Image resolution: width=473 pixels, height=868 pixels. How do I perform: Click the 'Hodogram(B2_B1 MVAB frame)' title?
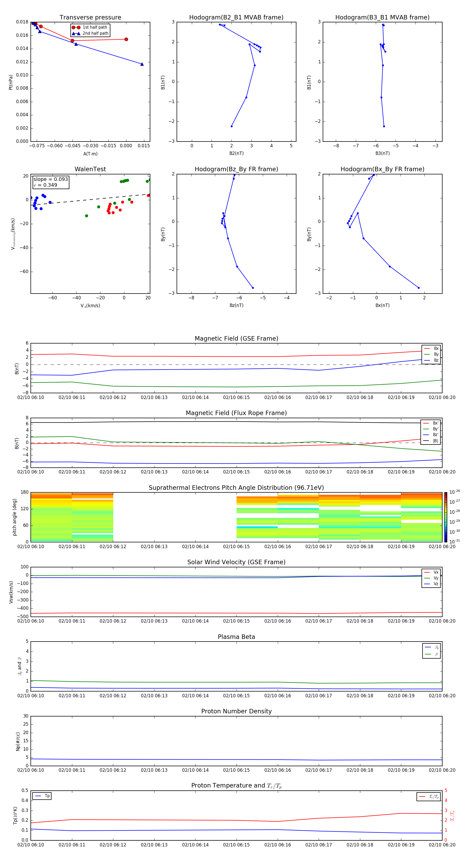pyautogui.click(x=236, y=18)
